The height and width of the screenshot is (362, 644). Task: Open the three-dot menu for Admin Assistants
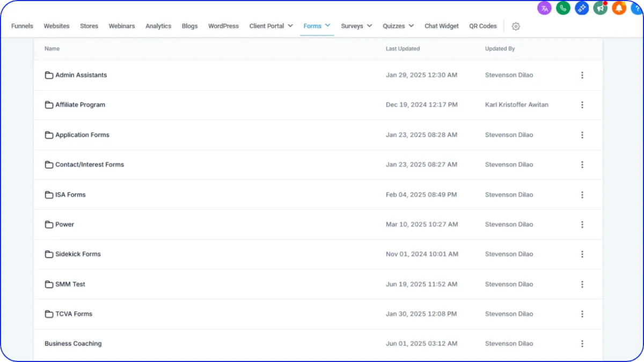(582, 75)
